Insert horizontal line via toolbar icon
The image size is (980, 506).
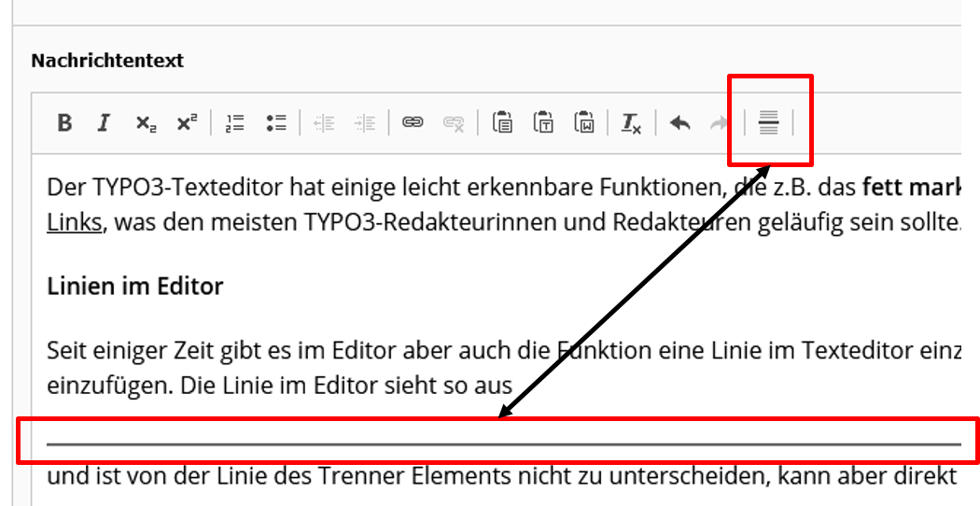(x=768, y=123)
